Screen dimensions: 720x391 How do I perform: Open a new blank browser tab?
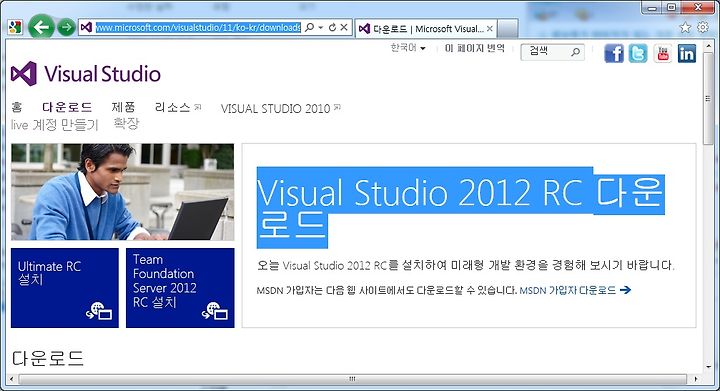pyautogui.click(x=508, y=28)
